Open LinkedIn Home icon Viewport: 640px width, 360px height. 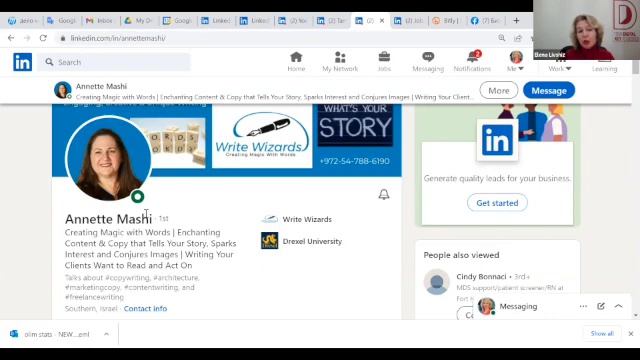pos(296,62)
